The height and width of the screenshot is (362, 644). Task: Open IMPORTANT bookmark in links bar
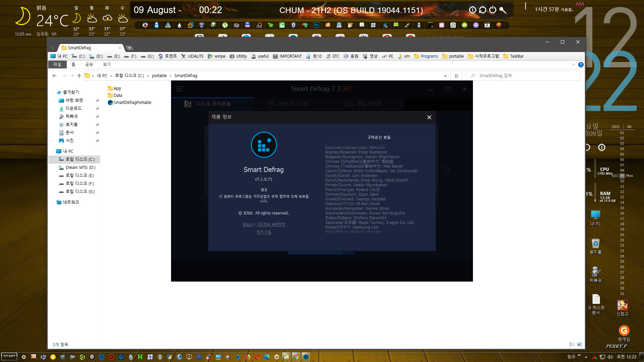click(x=287, y=56)
